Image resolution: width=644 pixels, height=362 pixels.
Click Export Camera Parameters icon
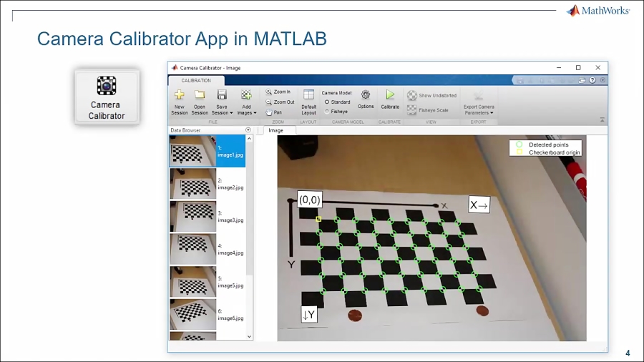pyautogui.click(x=478, y=96)
